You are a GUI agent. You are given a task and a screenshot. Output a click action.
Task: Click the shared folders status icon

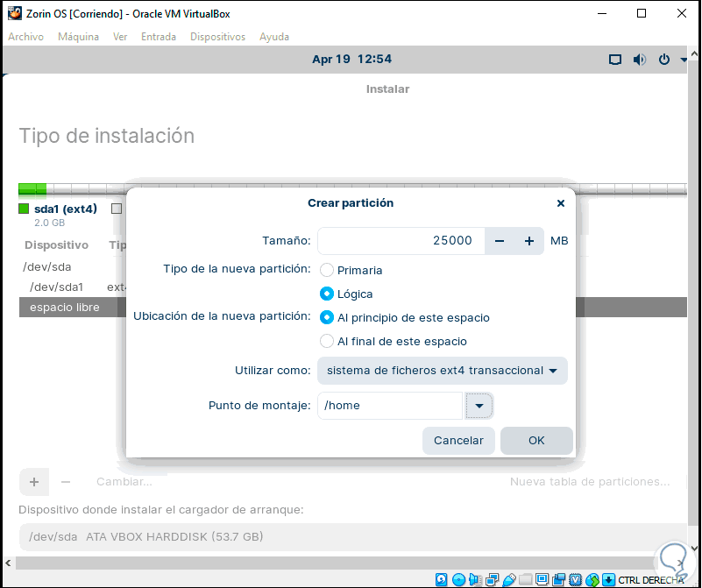pos(526,579)
